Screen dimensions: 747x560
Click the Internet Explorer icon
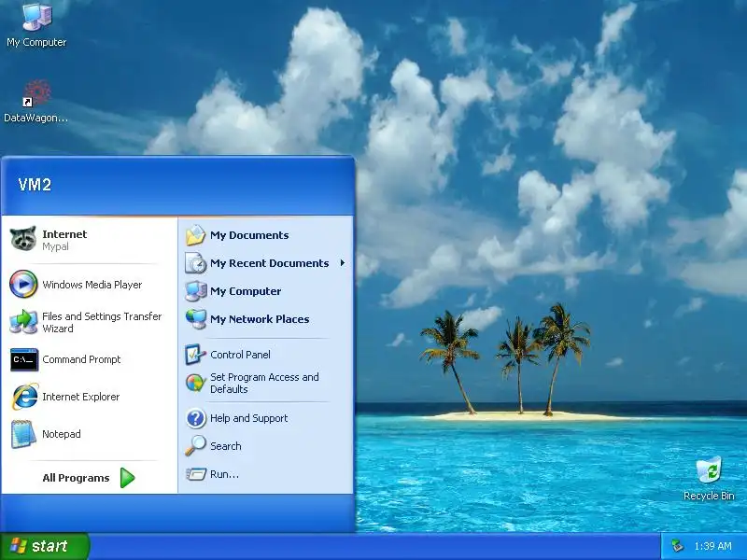pos(25,396)
